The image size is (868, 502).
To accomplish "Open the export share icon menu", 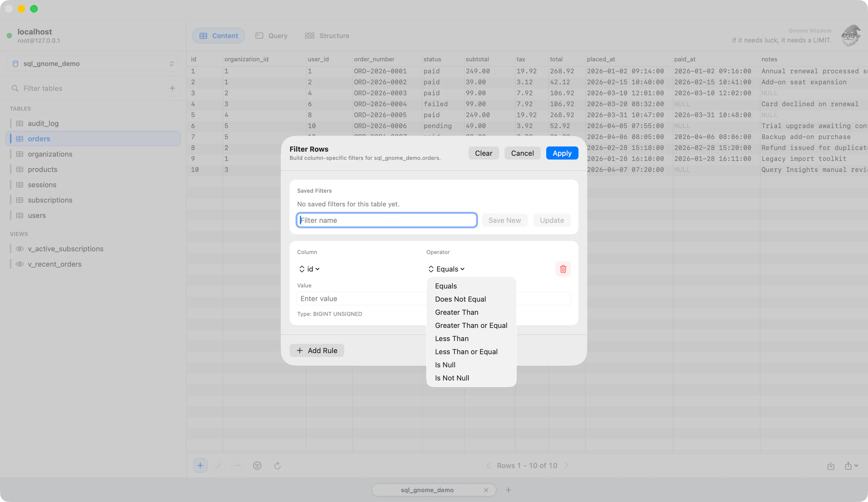I will click(851, 466).
